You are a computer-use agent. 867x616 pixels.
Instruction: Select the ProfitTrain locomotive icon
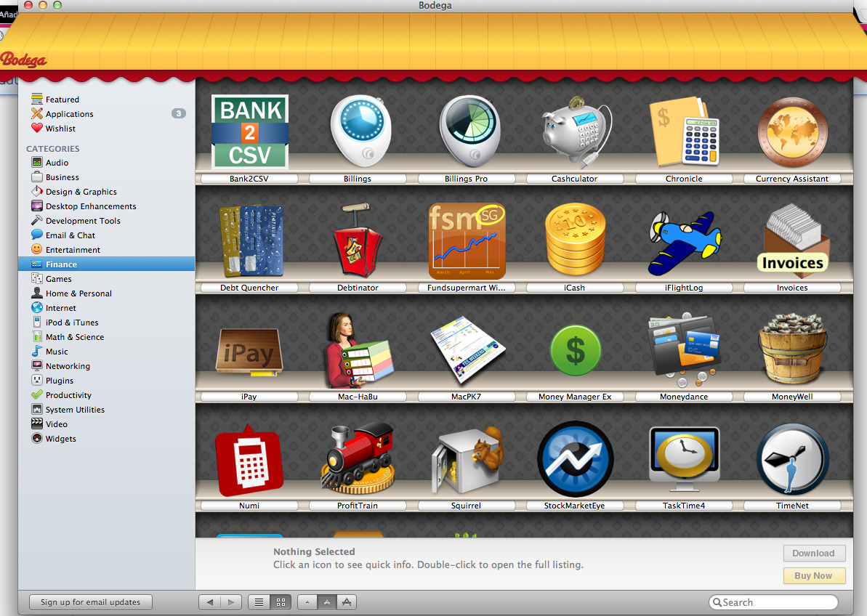click(x=358, y=459)
